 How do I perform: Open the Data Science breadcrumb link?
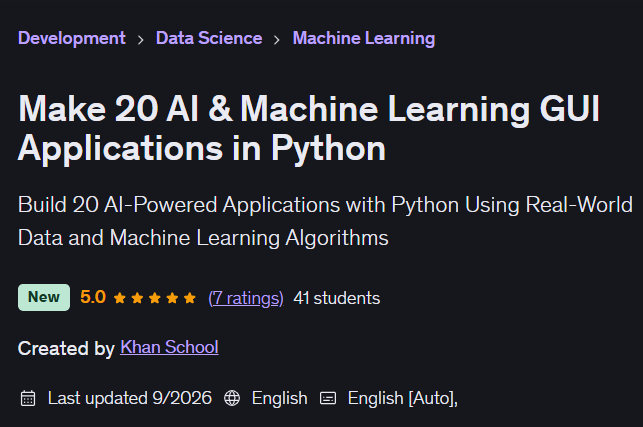click(x=209, y=38)
